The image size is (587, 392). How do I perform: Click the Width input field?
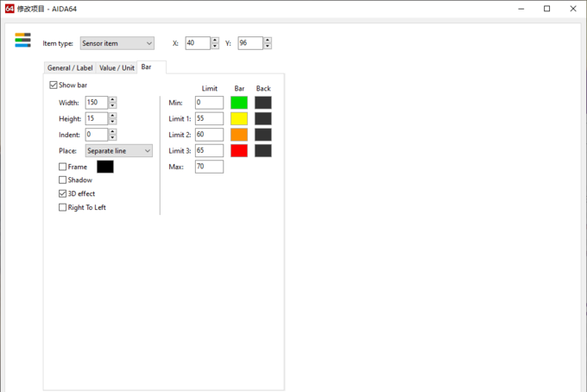pos(96,103)
